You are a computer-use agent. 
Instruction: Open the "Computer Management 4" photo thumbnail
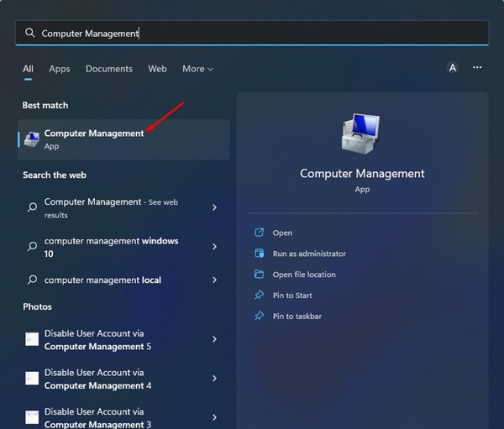[x=32, y=379]
